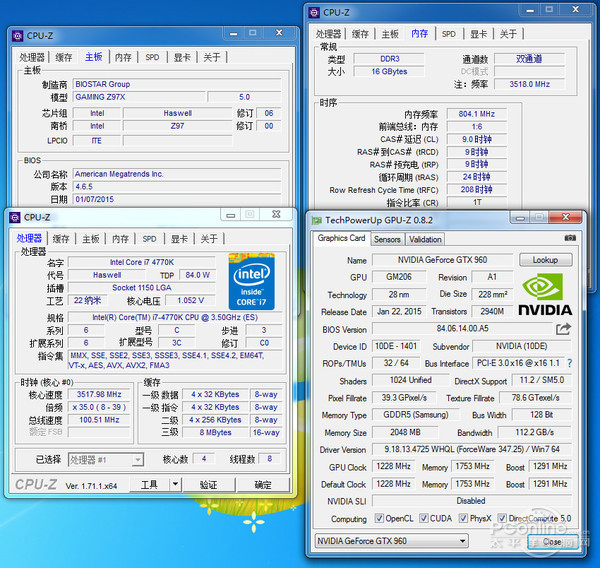Viewport: 600px width, 568px height.
Task: Open the 内存 tab in processor CPU-Z window
Action: [x=120, y=239]
